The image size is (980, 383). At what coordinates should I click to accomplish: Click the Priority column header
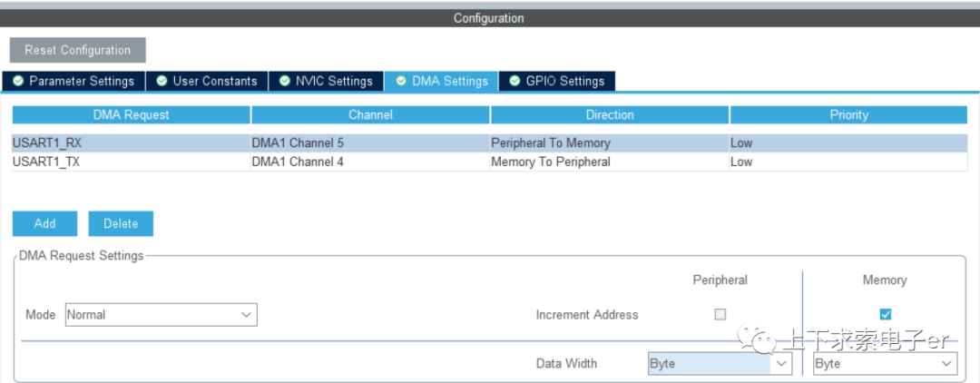click(848, 115)
